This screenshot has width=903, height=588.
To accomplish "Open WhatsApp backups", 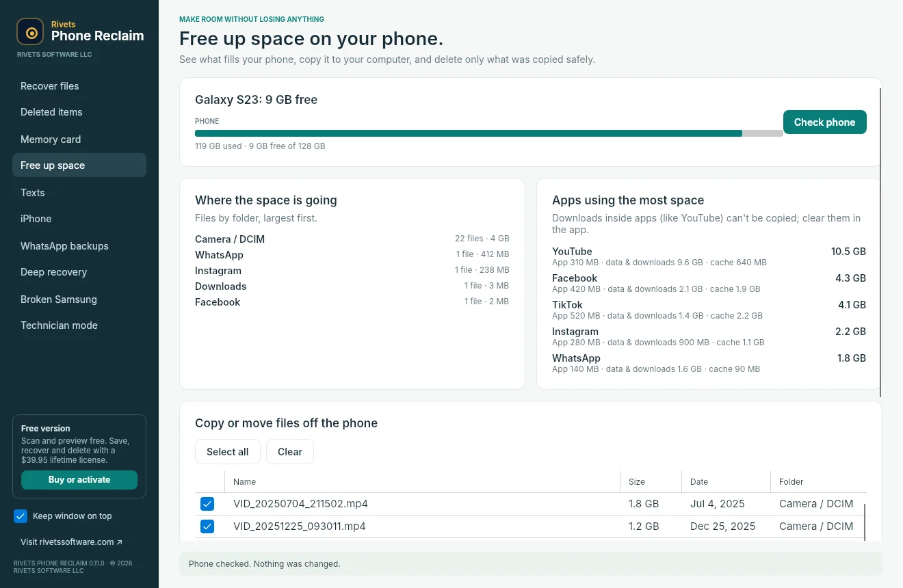I will click(79, 246).
